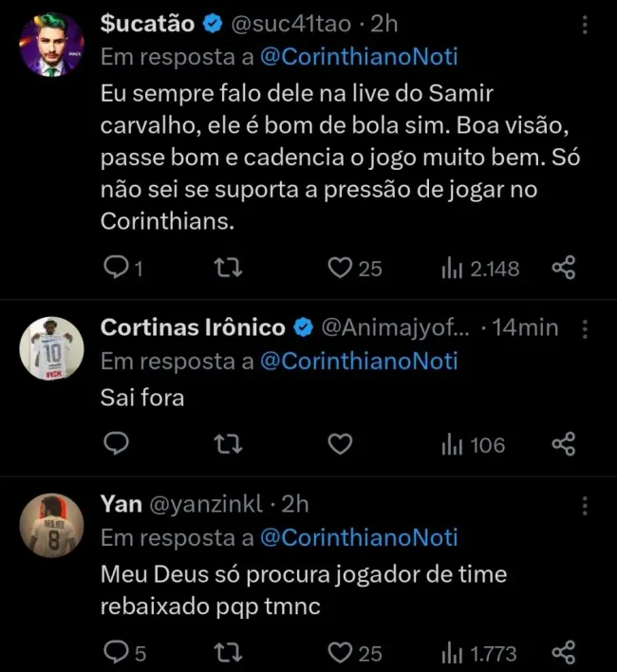Open more options on Yan's tweet
617x672 pixels.
(x=585, y=504)
